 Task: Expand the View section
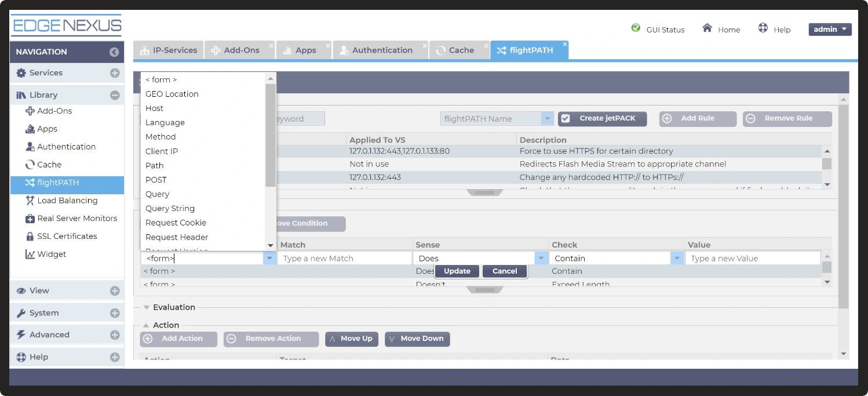tap(115, 291)
